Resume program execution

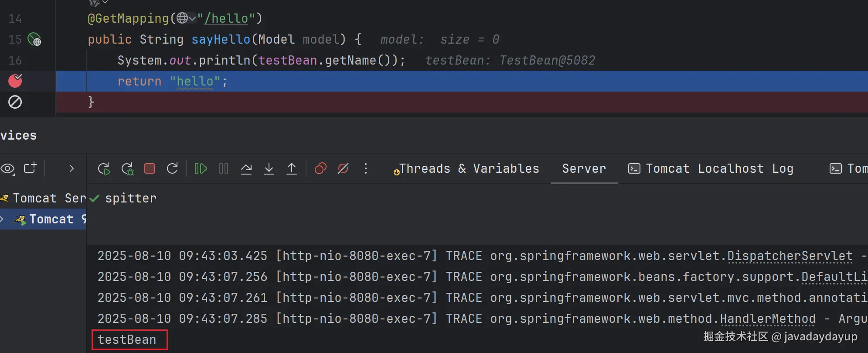201,168
